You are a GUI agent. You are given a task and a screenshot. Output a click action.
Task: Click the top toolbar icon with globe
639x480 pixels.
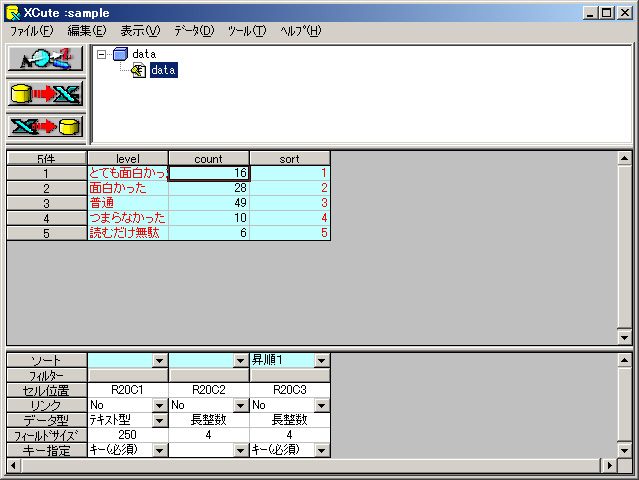click(x=46, y=59)
